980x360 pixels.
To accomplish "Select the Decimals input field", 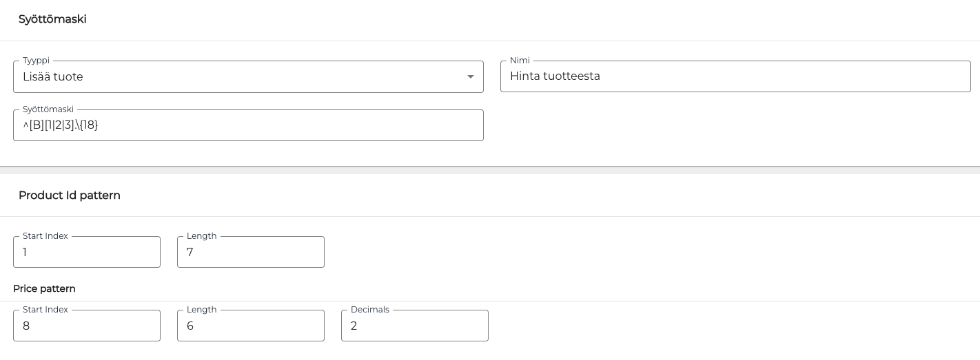I will click(414, 326).
